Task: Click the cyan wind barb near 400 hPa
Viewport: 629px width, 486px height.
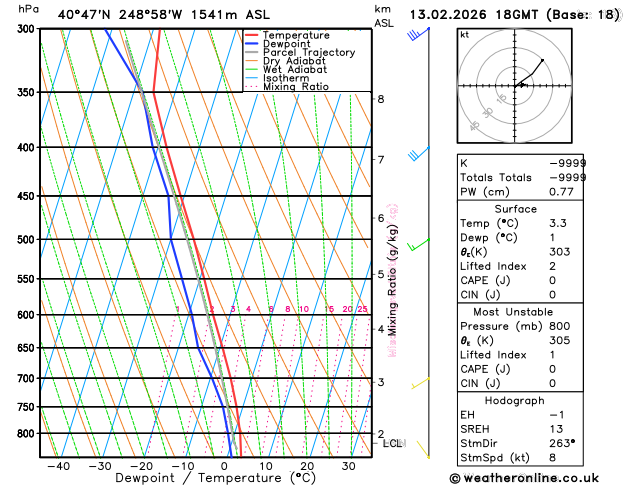Action: 418,154
